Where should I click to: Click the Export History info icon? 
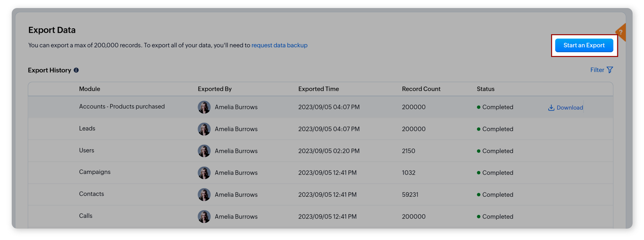pyautogui.click(x=76, y=70)
